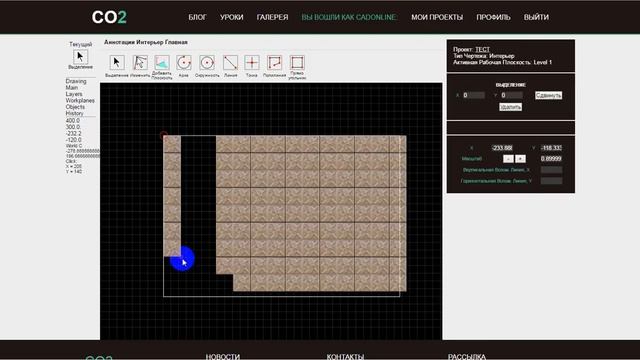Image resolution: width=640 pixels, height=360 pixels.
Task: Select the Окружность circle tool
Action: [x=207, y=63]
